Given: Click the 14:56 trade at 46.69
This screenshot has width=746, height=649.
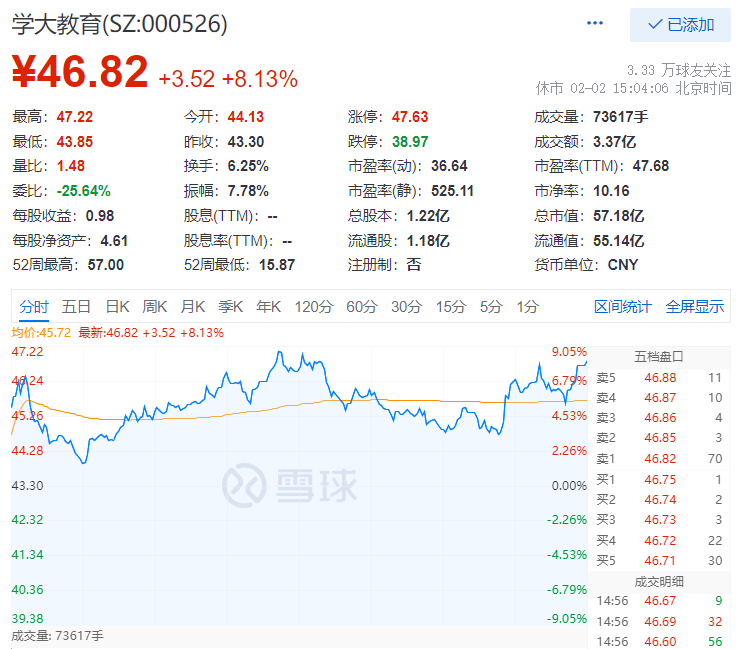Looking at the screenshot, I should point(659,622).
